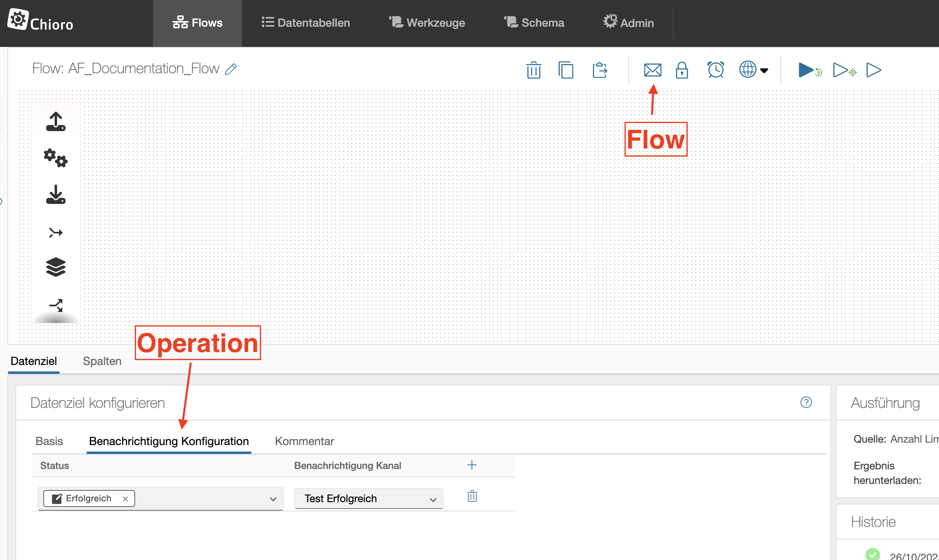Lock the flow using the padlock icon
The height and width of the screenshot is (560, 939).
pyautogui.click(x=682, y=70)
